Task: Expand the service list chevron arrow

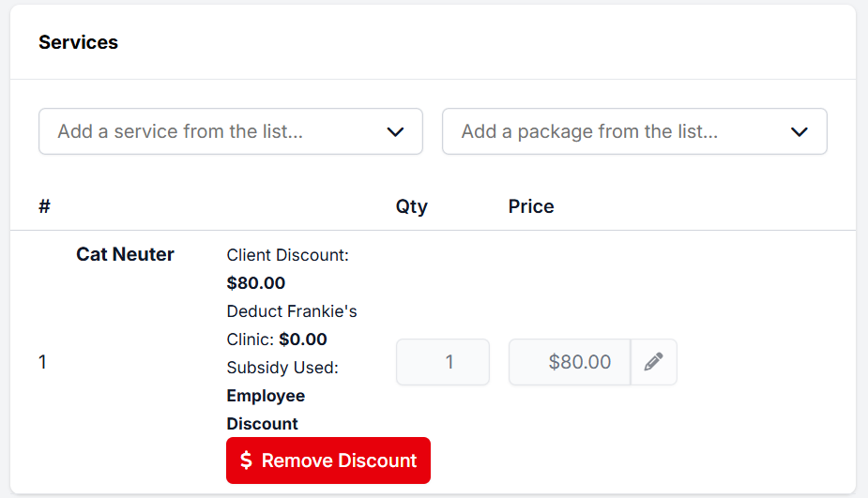Action: (x=395, y=132)
